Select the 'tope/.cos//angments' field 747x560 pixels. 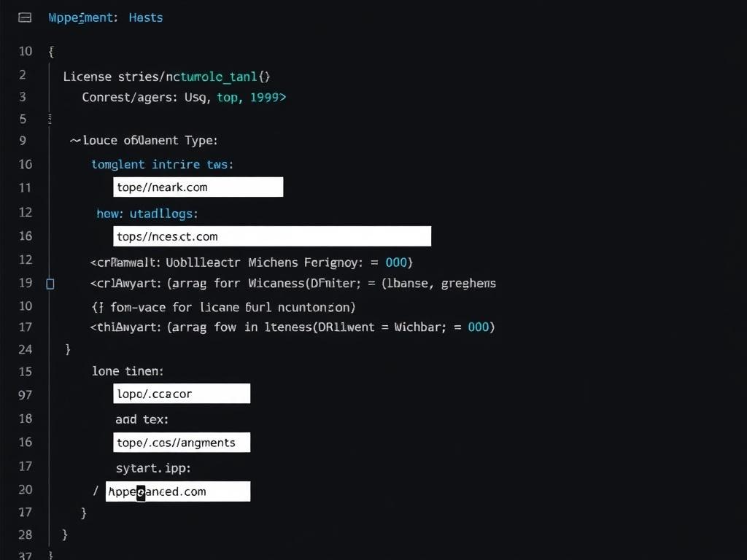point(182,443)
